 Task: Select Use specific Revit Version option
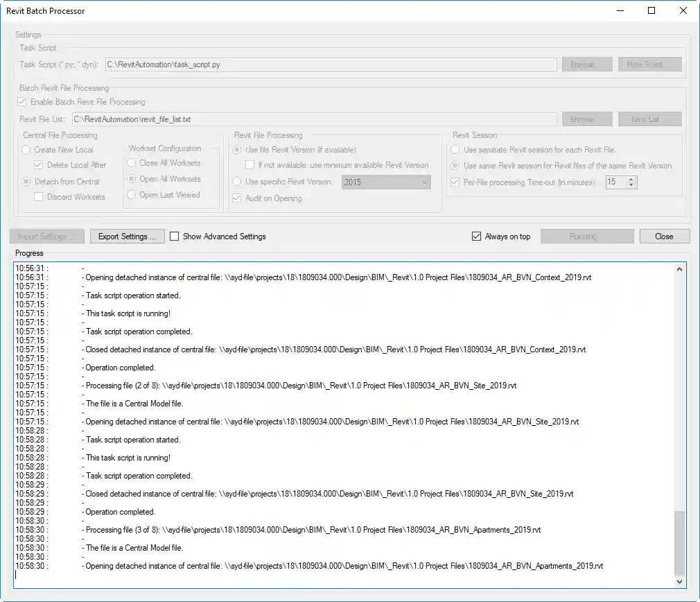pyautogui.click(x=238, y=182)
